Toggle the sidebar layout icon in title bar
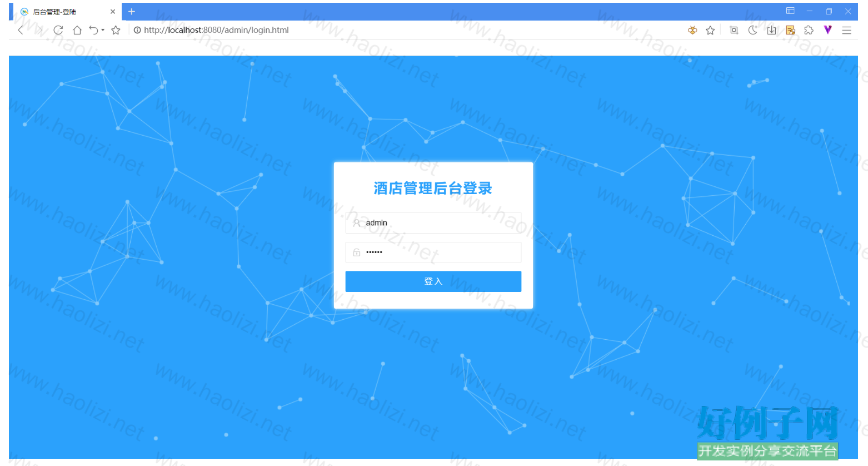Screen dimensions: 868x466 tap(790, 11)
